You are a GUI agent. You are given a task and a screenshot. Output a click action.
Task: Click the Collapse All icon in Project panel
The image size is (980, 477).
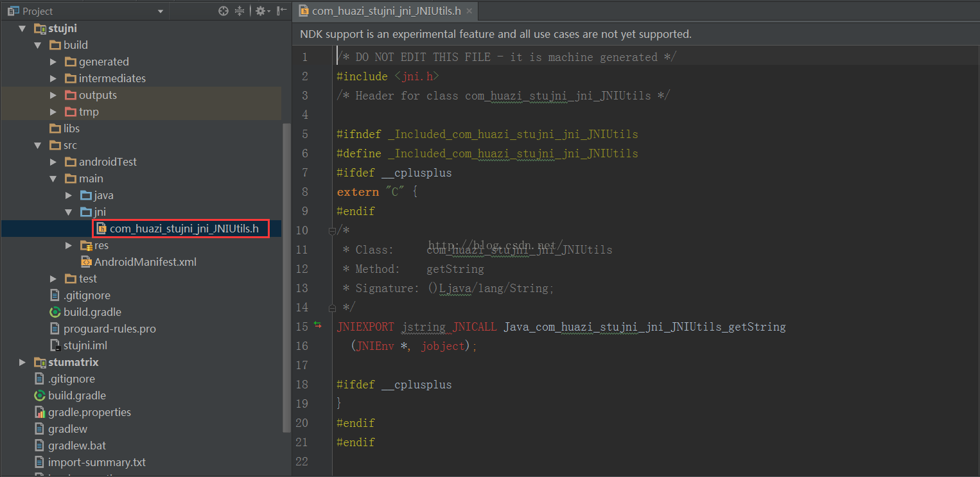(x=240, y=11)
